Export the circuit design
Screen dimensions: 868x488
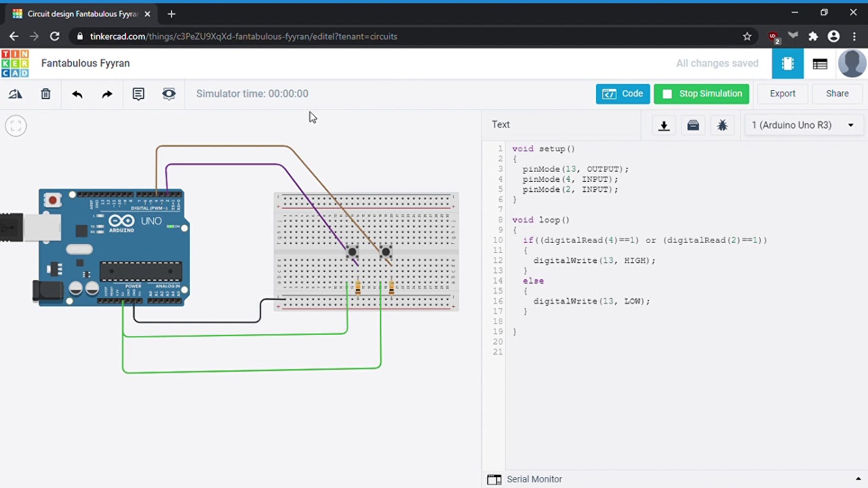click(783, 94)
